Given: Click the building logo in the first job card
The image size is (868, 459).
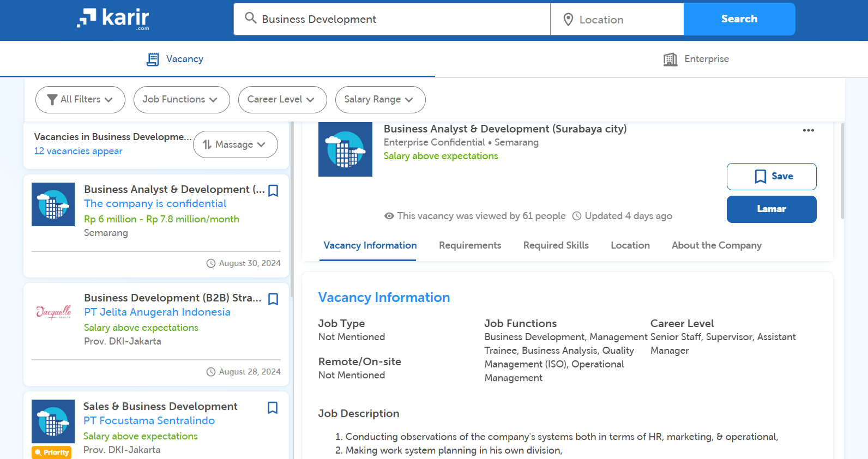Looking at the screenshot, I should (x=53, y=204).
